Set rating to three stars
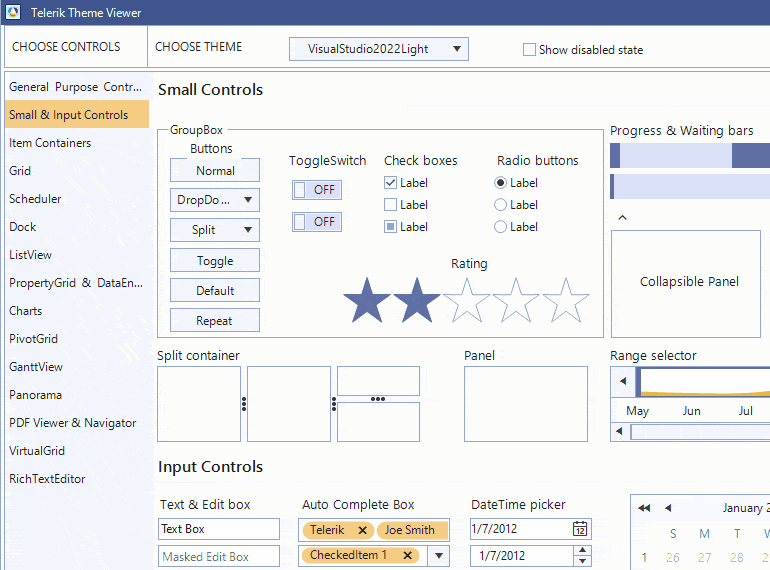This screenshot has width=770, height=570. pos(467,300)
